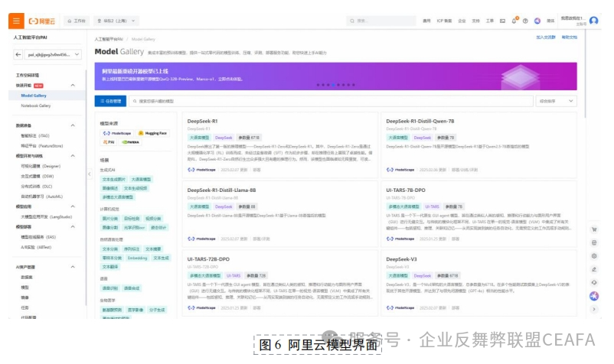Click 人工智能平台PAI breadcrumb link
The height and width of the screenshot is (364, 614).
[x=109, y=39]
